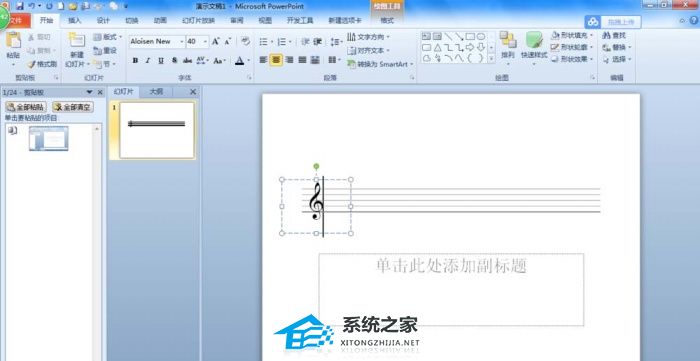The image size is (700, 361).
Task: Switch to the Design (设计) tab
Action: point(103,21)
